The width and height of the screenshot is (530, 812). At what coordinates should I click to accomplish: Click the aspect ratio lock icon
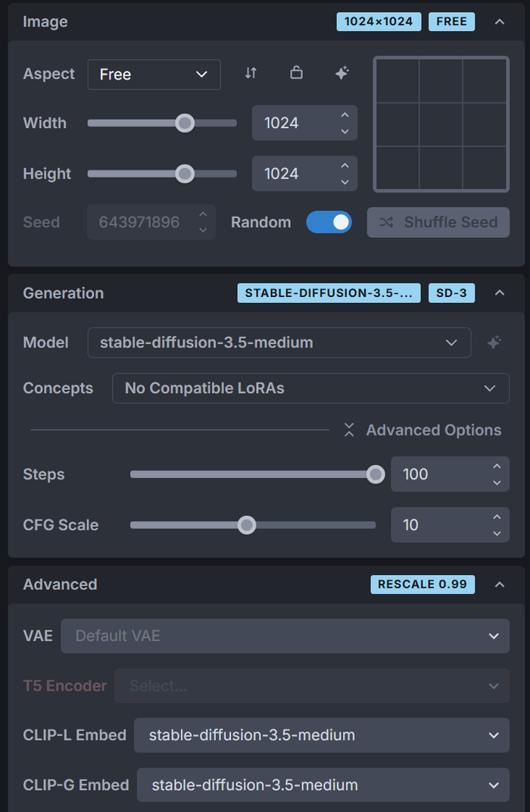point(297,73)
